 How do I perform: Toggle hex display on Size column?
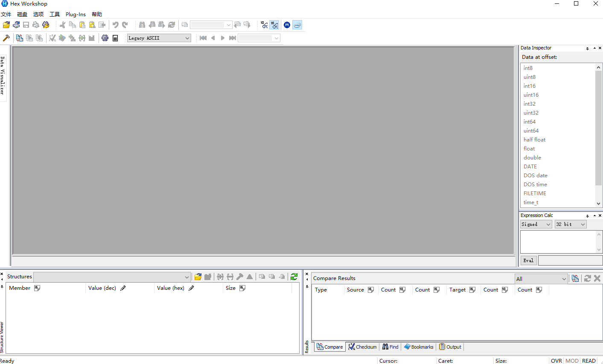click(242, 288)
